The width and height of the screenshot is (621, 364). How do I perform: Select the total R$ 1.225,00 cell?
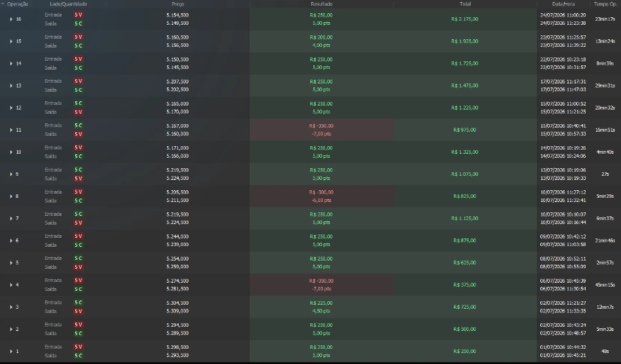point(464,108)
